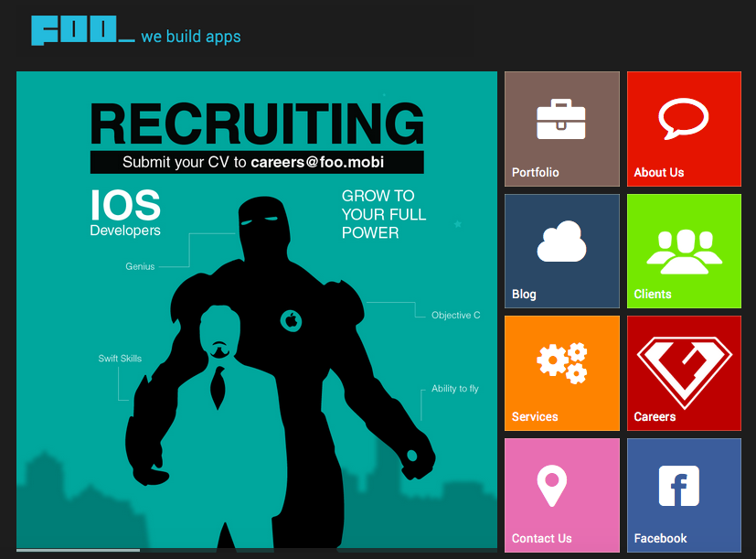Open the Facebook label link
Screen dimensions: 756x559
click(660, 538)
